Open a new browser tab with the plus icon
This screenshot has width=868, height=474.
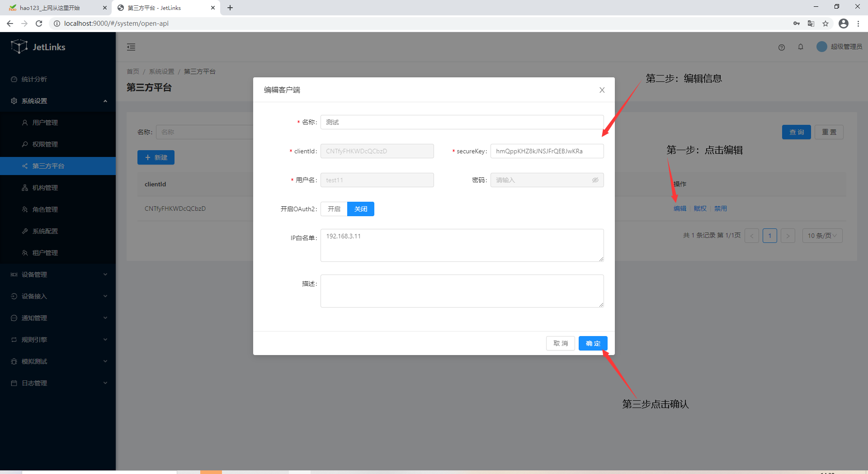coord(230,8)
